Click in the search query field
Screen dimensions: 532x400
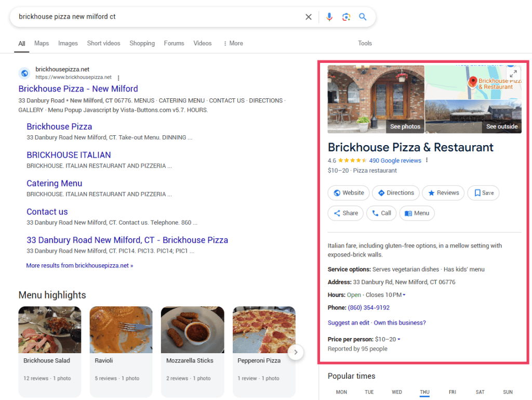[x=159, y=17]
